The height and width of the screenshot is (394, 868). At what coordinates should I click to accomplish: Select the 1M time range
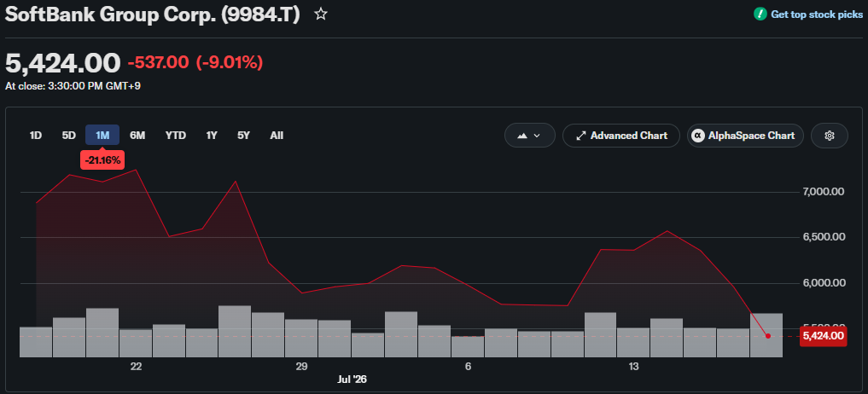[x=102, y=136]
